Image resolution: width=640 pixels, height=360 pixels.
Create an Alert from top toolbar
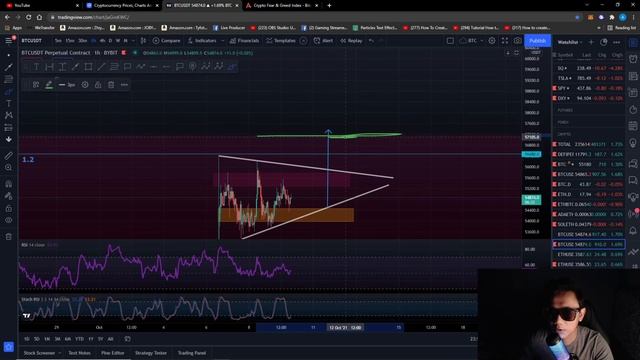click(323, 41)
